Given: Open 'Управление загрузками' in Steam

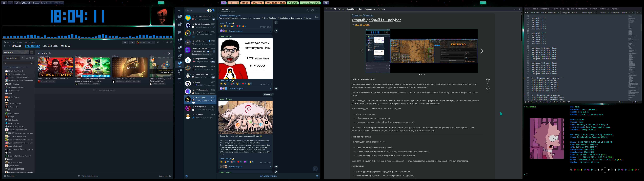Looking at the screenshot, I should pos(88,176).
